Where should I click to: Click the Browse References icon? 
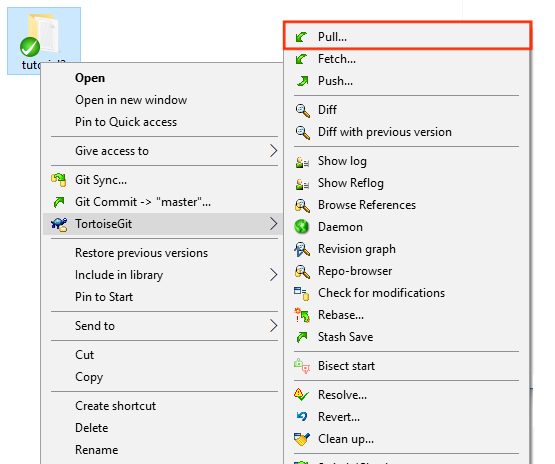[x=302, y=205]
